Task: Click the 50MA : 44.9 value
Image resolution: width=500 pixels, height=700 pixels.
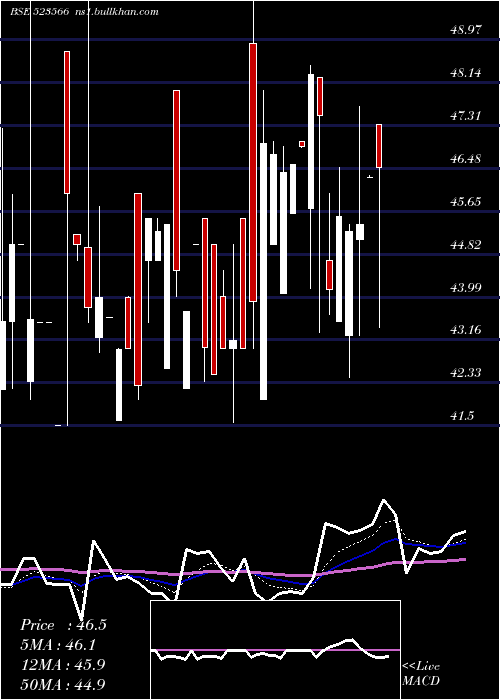Action: [63, 684]
